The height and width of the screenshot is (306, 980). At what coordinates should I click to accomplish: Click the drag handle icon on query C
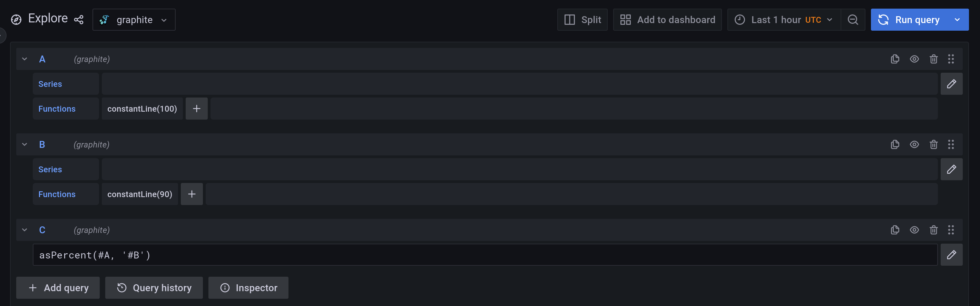click(x=951, y=230)
